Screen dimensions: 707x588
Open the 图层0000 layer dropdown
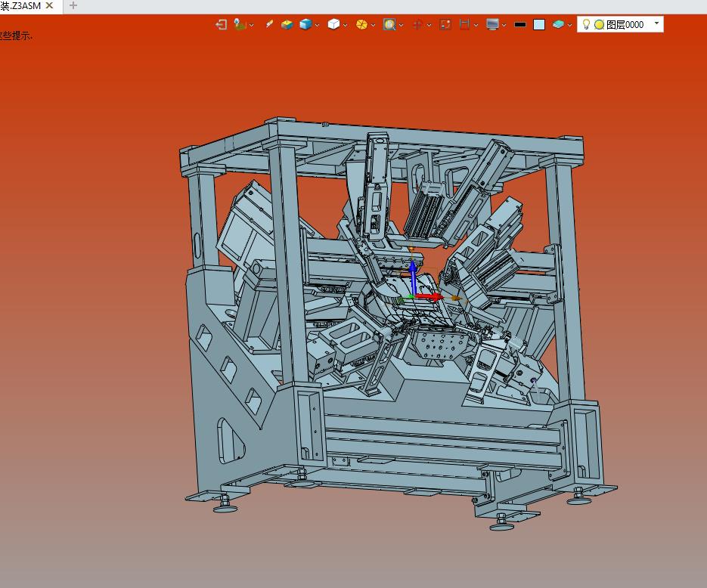(x=656, y=23)
